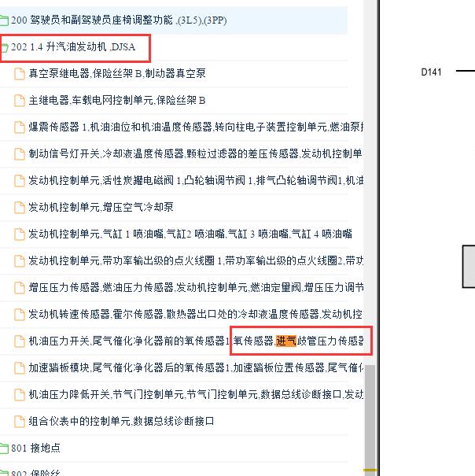Open 增压压力传感器,燃油压力传感器 document
Screen dimensions: 475x476
pyautogui.click(x=196, y=287)
